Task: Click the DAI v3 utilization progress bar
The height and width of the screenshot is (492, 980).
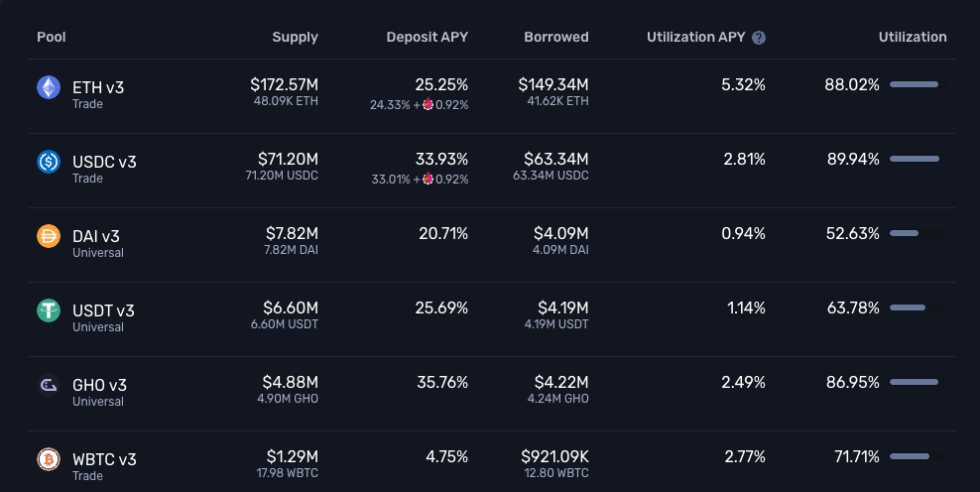Action: coord(917,234)
